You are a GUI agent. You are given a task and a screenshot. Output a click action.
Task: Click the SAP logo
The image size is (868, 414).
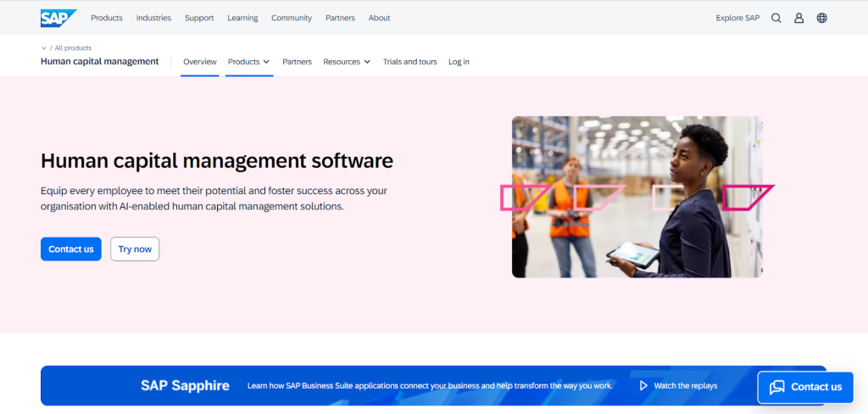58,18
